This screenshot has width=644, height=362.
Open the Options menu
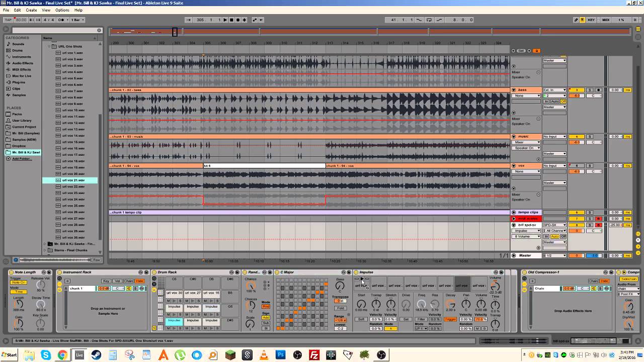coord(62,10)
